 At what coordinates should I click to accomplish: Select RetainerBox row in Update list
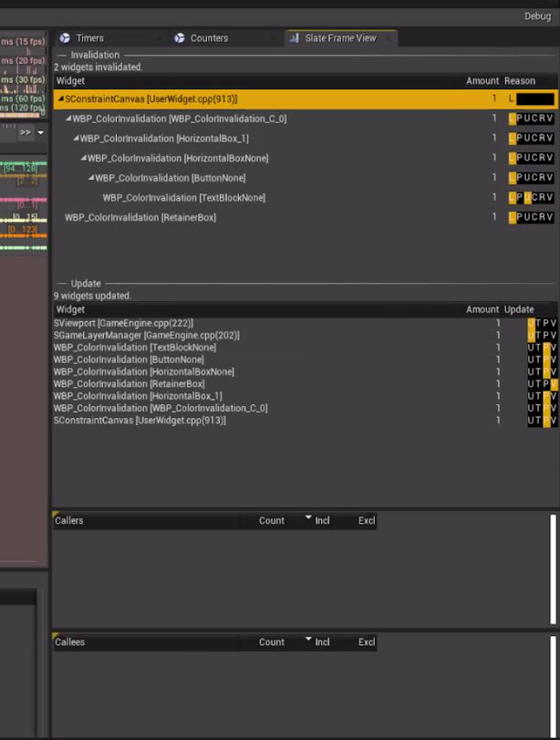tap(306, 384)
